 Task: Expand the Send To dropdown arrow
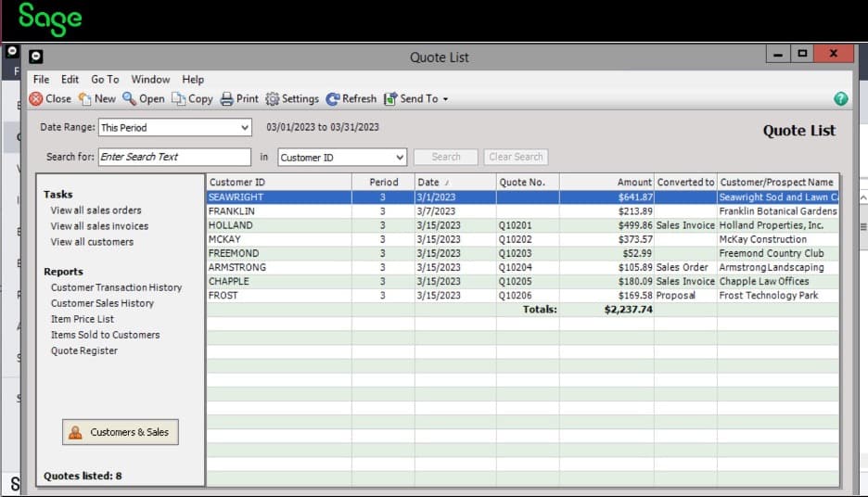coord(445,99)
